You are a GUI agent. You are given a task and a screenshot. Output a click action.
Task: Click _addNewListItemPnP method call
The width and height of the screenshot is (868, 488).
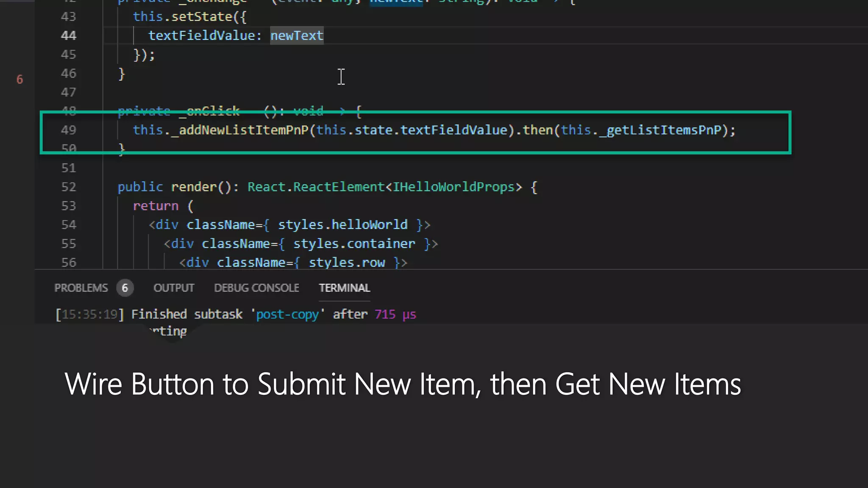pyautogui.click(x=239, y=130)
